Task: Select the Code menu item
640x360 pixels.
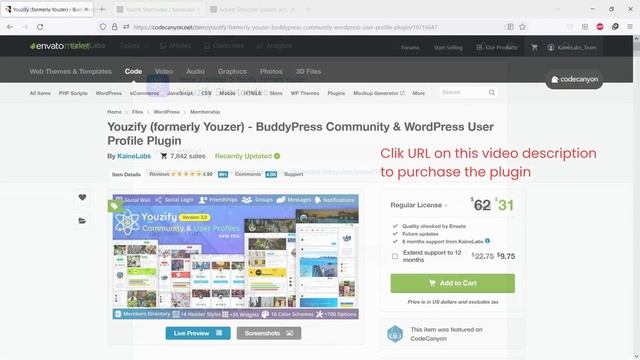Action: click(133, 71)
